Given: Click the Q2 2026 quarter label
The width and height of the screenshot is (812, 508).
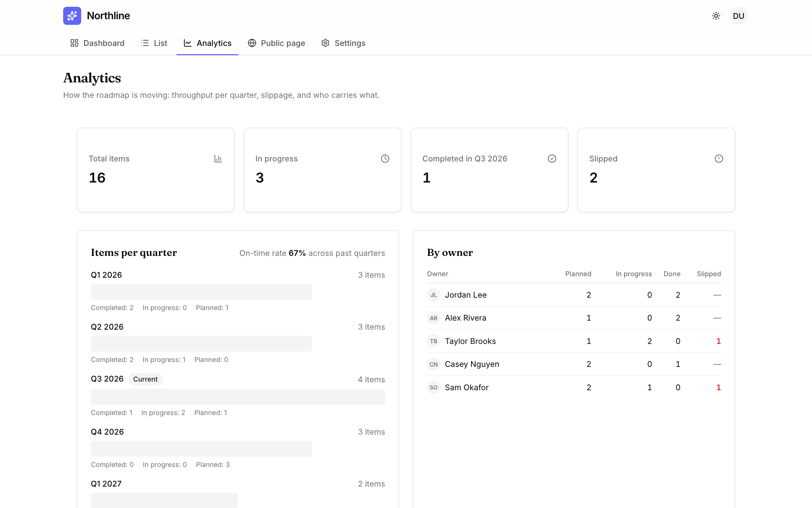Looking at the screenshot, I should (x=107, y=327).
